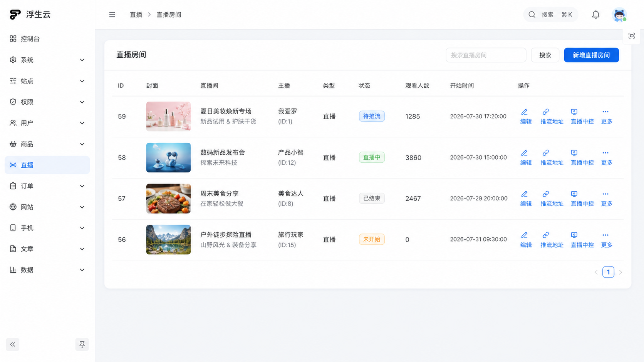
Task: Open 直播中控 for 户外徒步探险直播
Action: click(582, 240)
